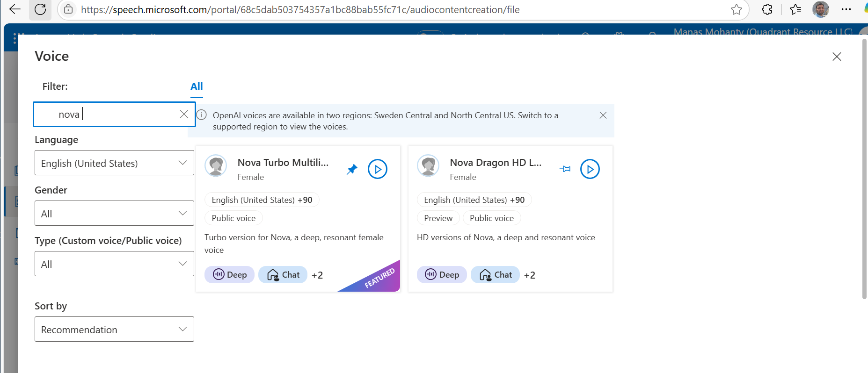The height and width of the screenshot is (373, 868).
Task: Click the info icon in the region notice
Action: (201, 115)
